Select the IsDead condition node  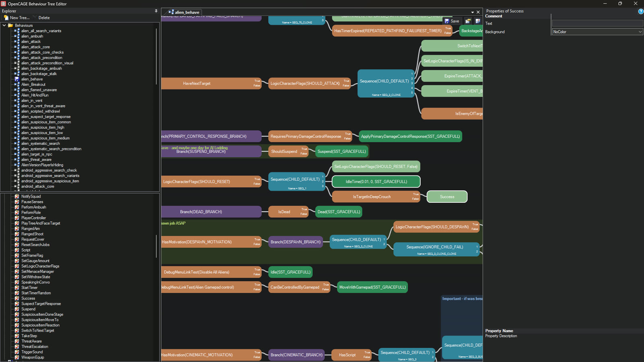click(289, 212)
